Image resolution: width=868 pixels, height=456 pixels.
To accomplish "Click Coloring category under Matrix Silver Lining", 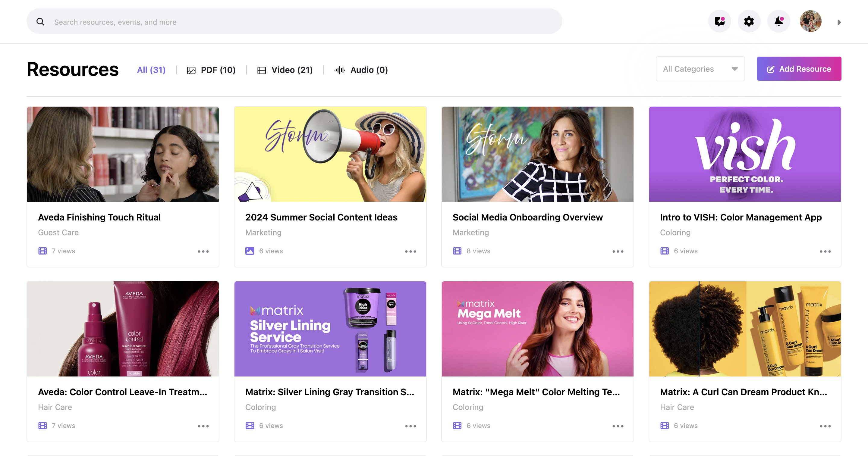I will coord(260,407).
